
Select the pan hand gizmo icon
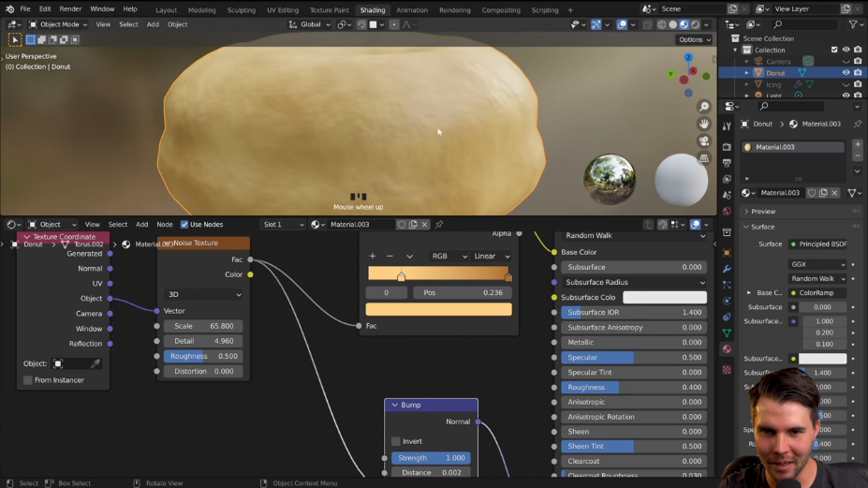pos(704,124)
